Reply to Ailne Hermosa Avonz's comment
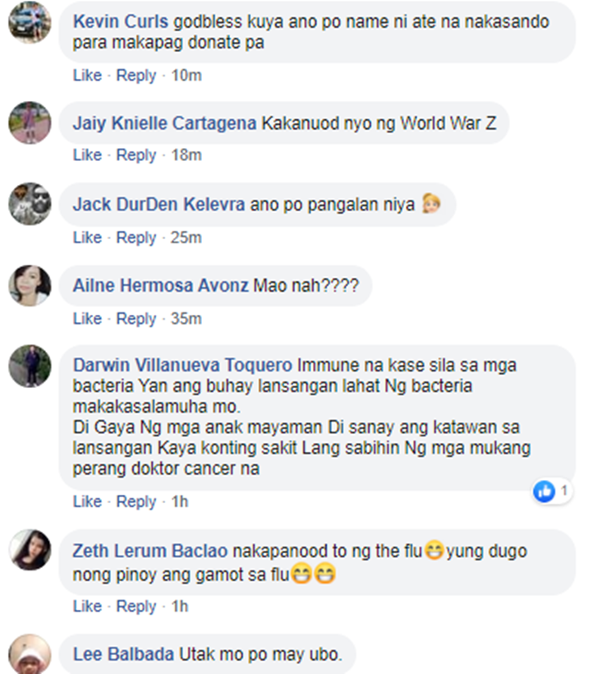The image size is (616, 674). tap(136, 319)
